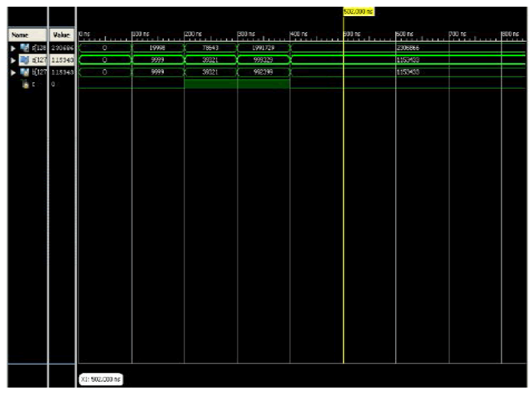Screen dimensions: 532x403
Task: Expand the s[128 bus signal
Action: click(x=11, y=48)
